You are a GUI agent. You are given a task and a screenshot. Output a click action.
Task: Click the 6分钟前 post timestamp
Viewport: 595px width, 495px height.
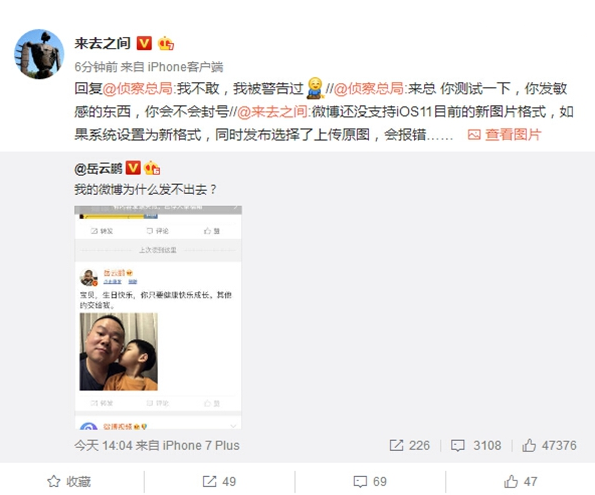click(x=96, y=67)
